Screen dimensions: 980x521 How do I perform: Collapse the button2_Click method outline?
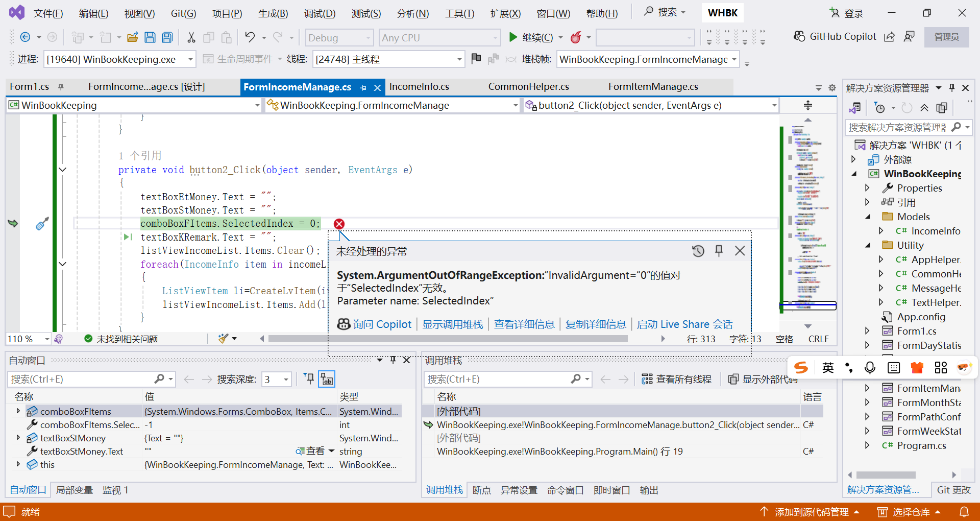coord(63,170)
